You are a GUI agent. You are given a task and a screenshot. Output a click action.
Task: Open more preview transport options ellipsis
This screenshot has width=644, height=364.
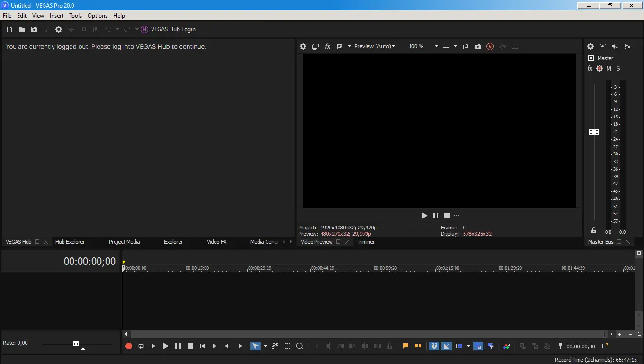pos(456,216)
